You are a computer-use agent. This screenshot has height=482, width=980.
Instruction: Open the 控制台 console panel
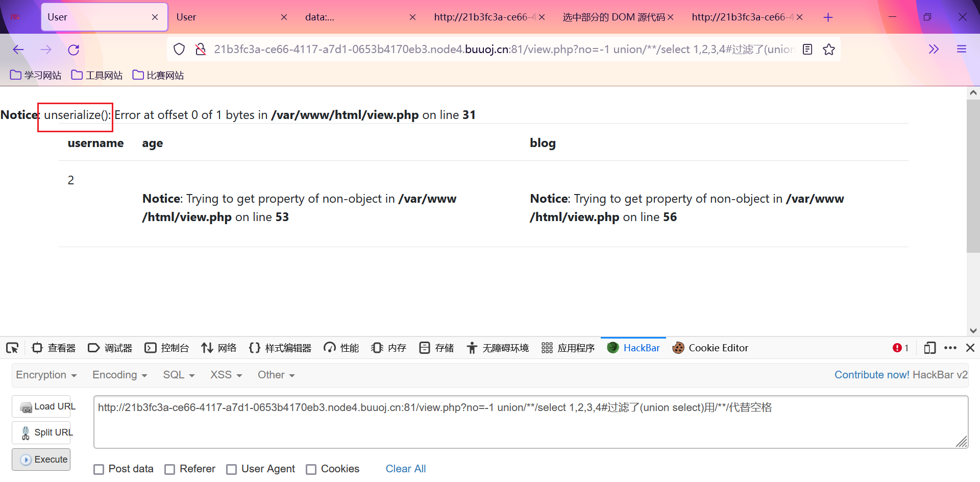click(x=166, y=348)
